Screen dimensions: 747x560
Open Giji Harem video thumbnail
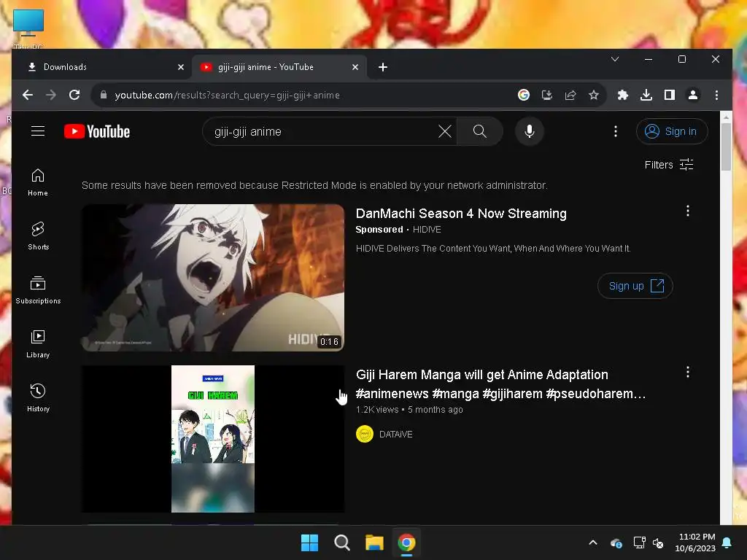coord(213,438)
